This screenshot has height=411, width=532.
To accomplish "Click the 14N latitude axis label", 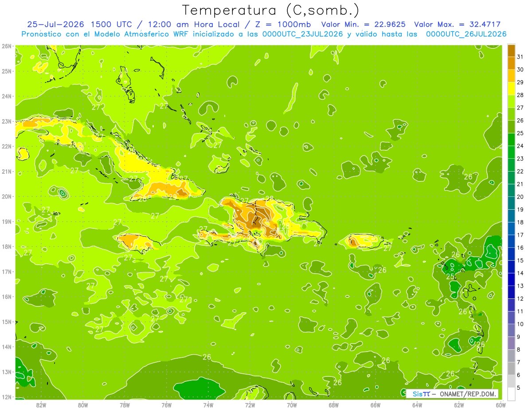I will [6, 347].
